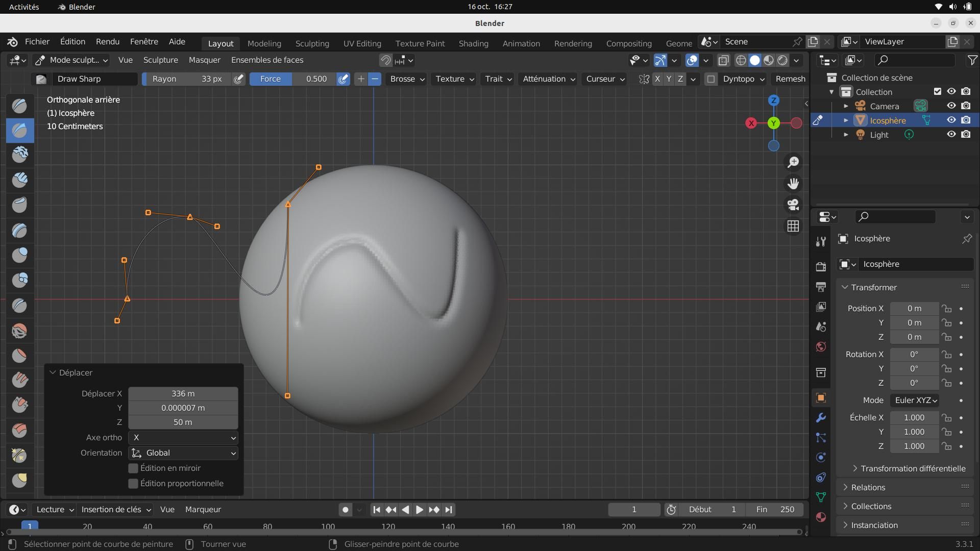Click the X axis on navigation gizmo
Screen dimensions: 980x551
pos(751,123)
